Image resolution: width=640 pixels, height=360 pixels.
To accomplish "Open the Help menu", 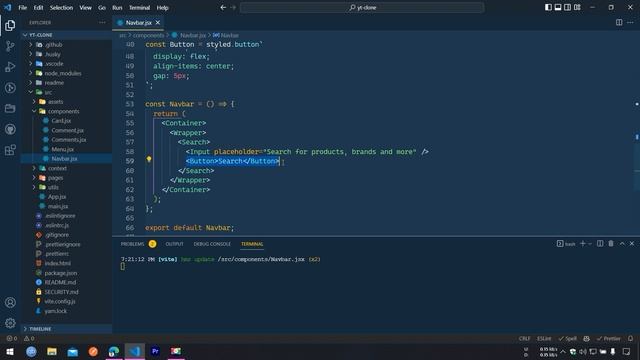I will (x=162, y=7).
